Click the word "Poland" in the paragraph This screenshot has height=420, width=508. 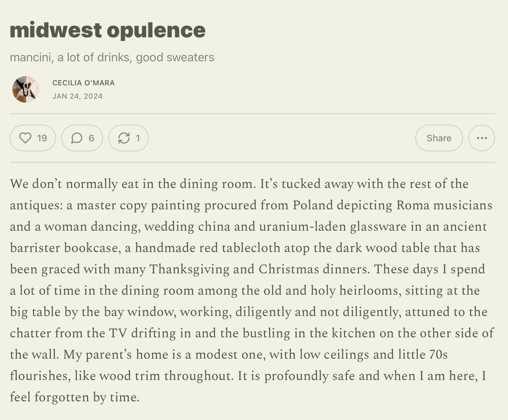click(313, 205)
